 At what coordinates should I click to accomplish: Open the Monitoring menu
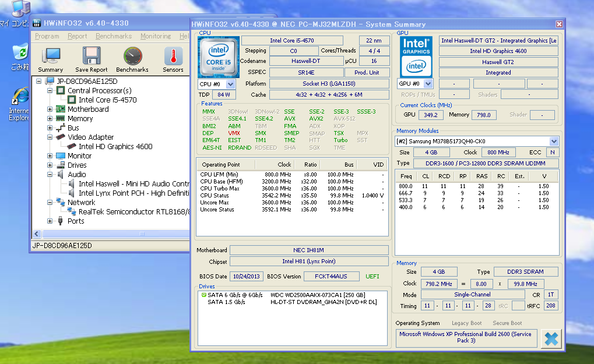pos(156,36)
